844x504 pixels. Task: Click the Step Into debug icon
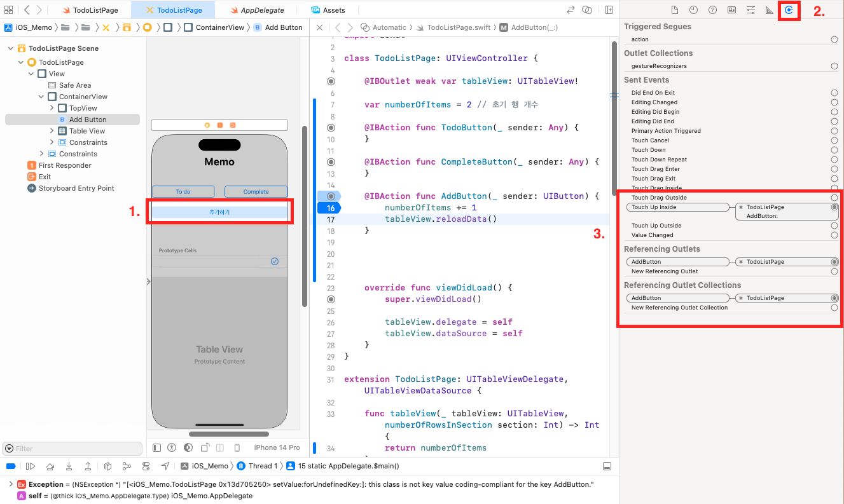[x=69, y=466]
